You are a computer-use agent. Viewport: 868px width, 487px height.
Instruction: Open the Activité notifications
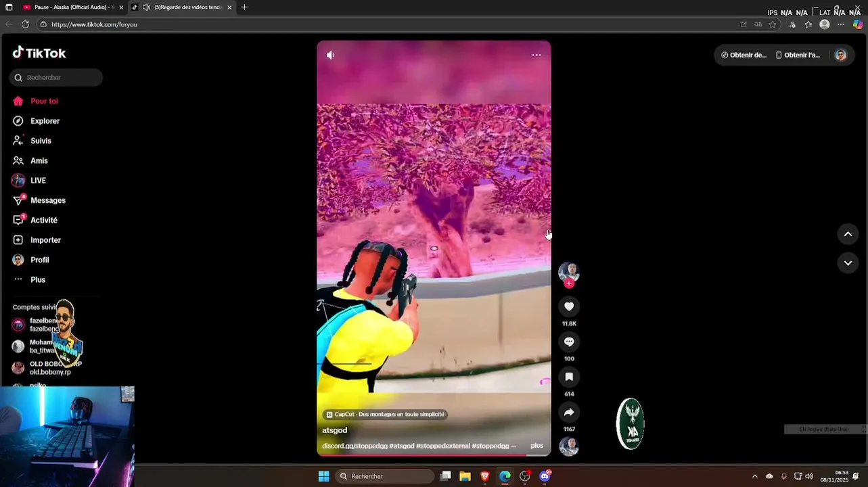pos(35,221)
